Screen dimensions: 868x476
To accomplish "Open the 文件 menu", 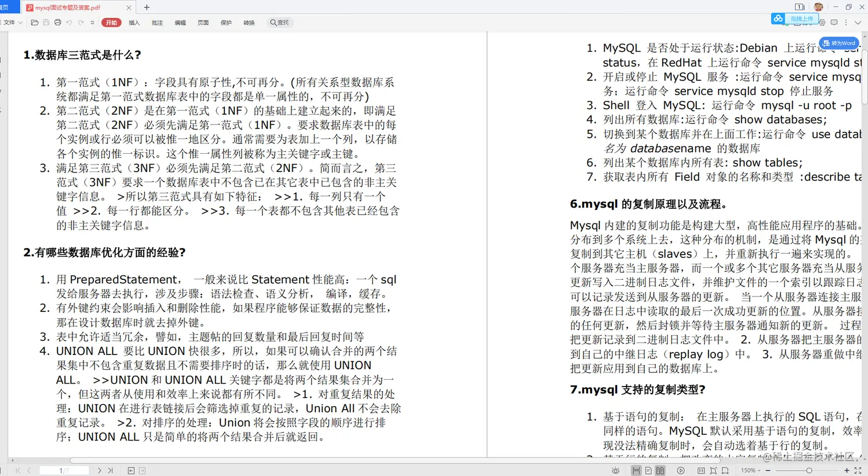I will [x=11, y=22].
